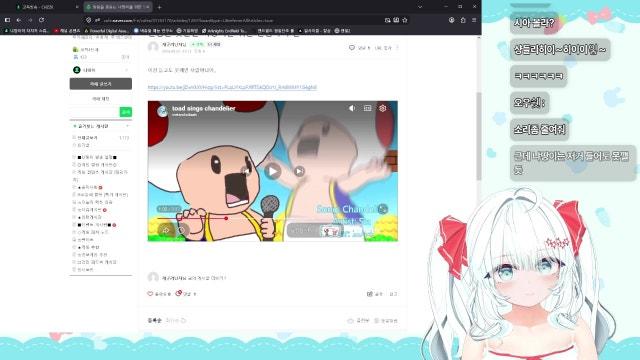Click the red video progress bar handle

226,218
